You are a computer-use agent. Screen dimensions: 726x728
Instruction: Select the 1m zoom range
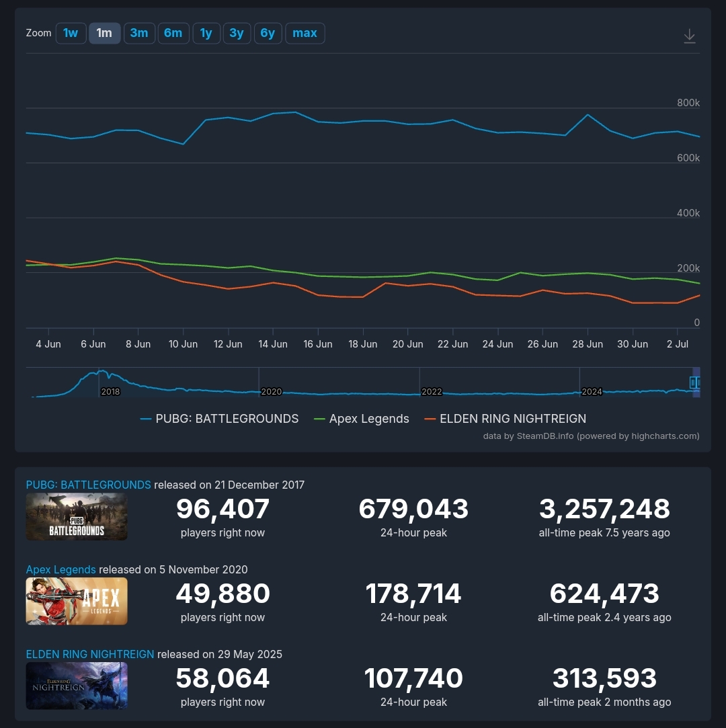coord(104,34)
